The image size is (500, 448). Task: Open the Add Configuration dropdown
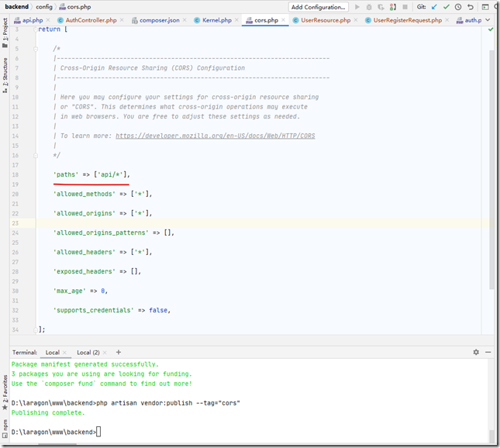click(x=319, y=7)
